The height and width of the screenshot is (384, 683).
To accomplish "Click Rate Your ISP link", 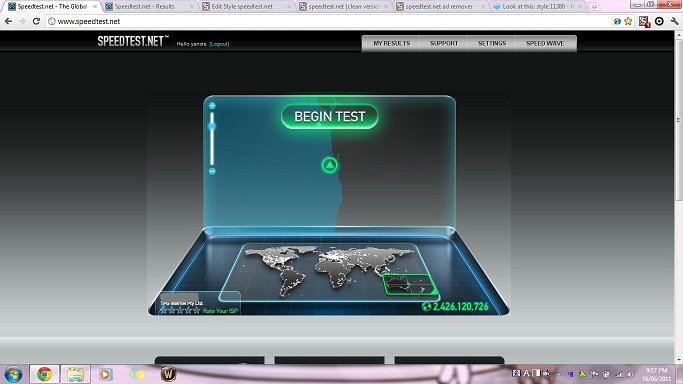I will (220, 310).
